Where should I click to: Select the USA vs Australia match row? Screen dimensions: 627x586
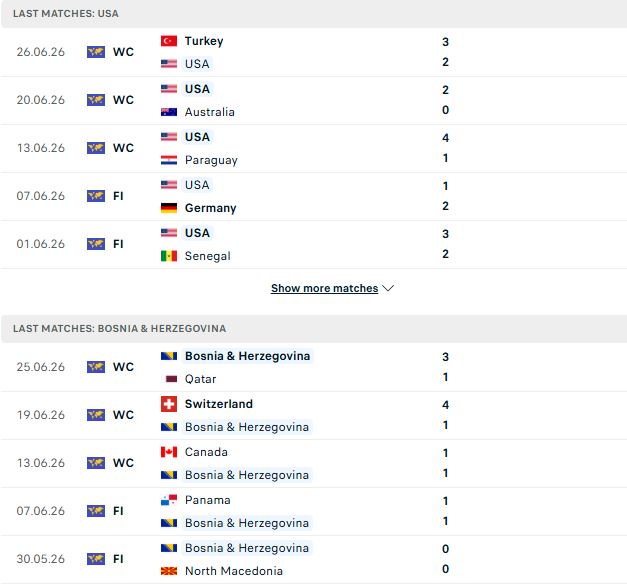314,100
